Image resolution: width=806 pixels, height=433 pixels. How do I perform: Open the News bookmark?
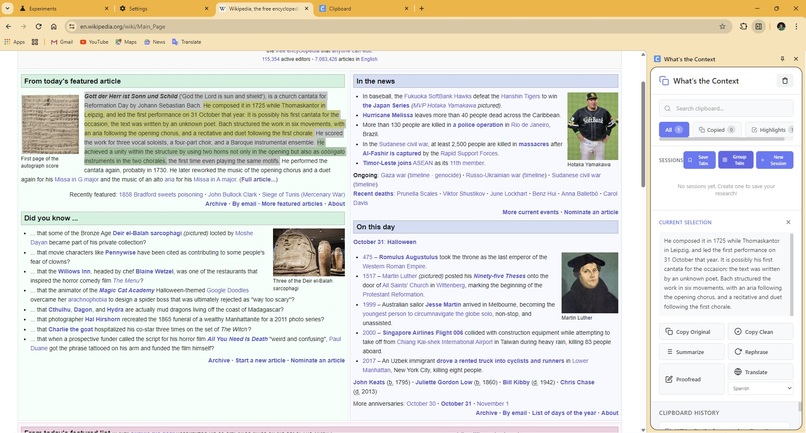click(x=154, y=42)
